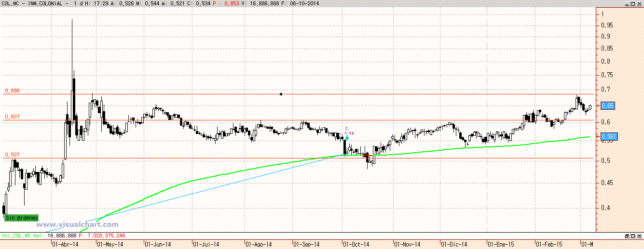Viewport: 644px width, 249px height.
Task: Select the 0,686 resistance level label
Action: pyautogui.click(x=12, y=91)
